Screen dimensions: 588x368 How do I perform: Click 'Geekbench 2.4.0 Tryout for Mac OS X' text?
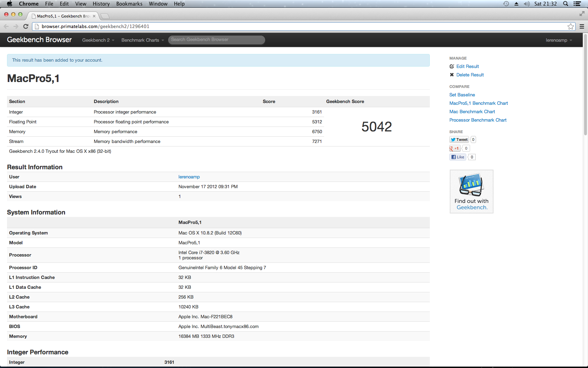[x=60, y=151]
